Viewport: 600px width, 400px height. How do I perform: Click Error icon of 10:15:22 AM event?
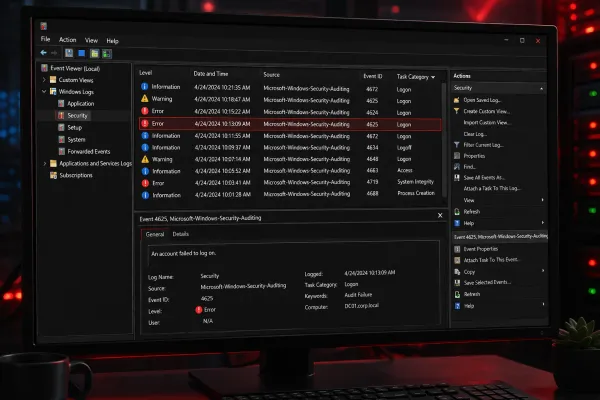tap(145, 111)
